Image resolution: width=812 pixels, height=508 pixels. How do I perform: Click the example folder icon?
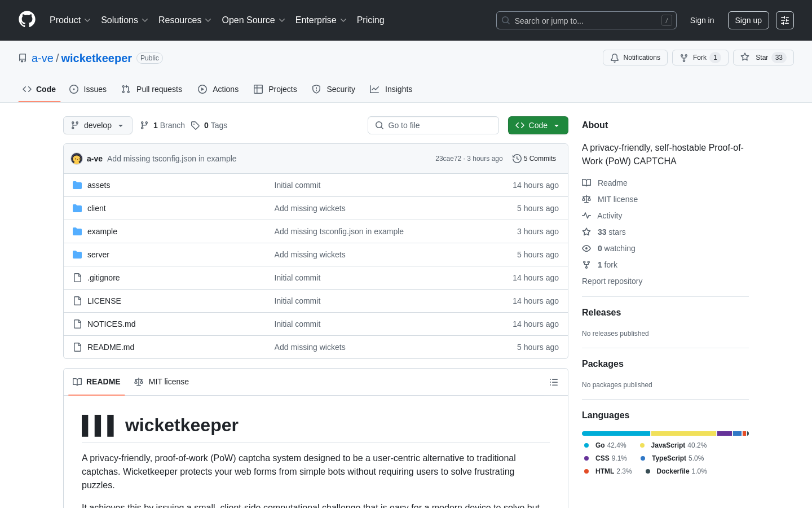(x=77, y=231)
